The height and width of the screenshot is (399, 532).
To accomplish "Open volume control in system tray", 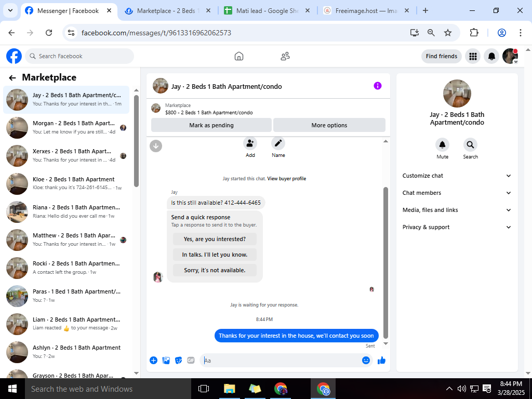I will pos(461,389).
